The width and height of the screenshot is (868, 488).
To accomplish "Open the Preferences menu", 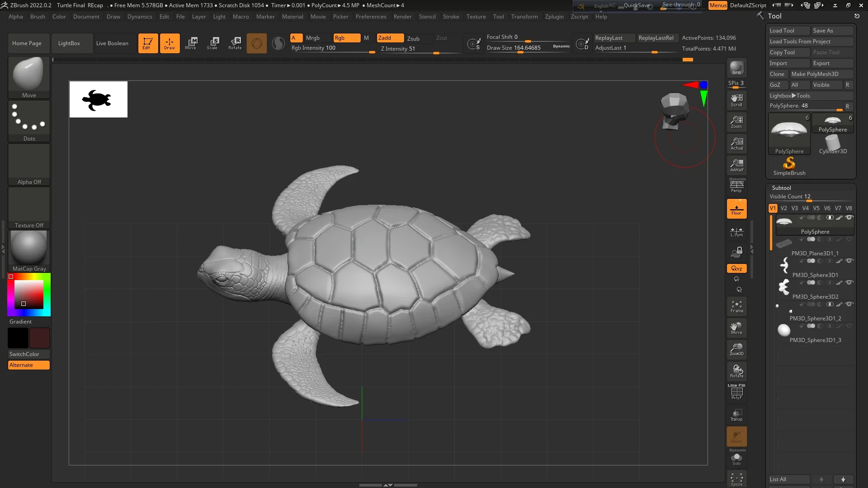I will (x=371, y=17).
